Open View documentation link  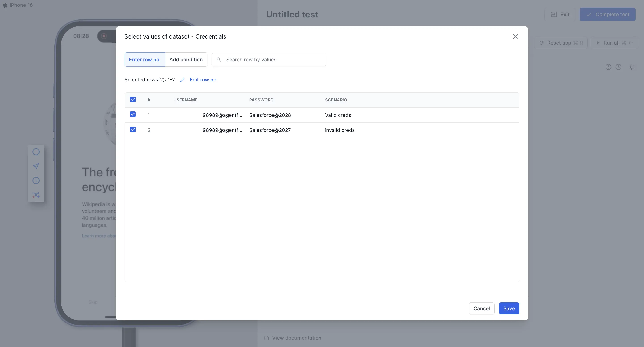tap(292, 338)
